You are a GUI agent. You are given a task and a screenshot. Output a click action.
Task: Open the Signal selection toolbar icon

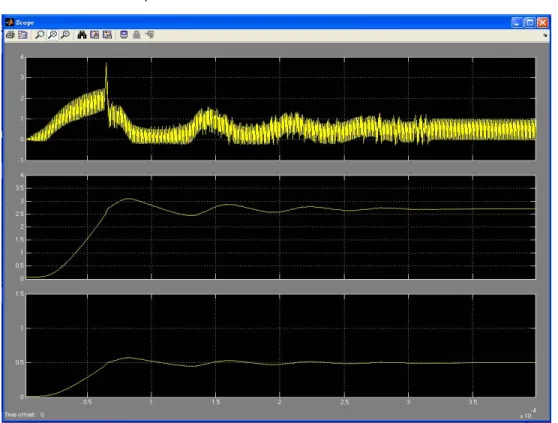pos(149,35)
